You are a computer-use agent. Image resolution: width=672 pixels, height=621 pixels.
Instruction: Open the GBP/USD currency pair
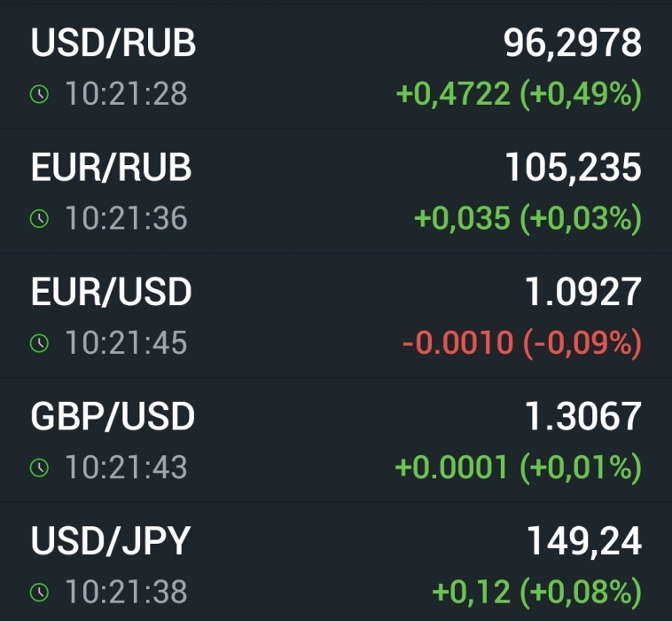pos(113,416)
